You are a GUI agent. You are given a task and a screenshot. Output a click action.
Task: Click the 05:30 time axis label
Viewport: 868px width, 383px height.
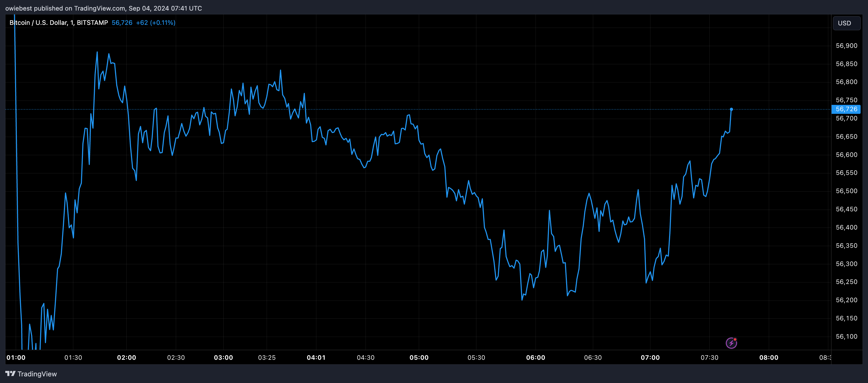476,357
